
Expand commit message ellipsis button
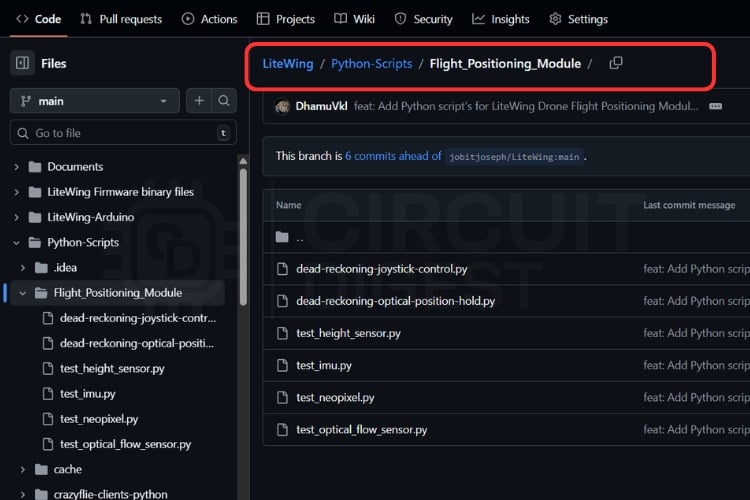716,106
